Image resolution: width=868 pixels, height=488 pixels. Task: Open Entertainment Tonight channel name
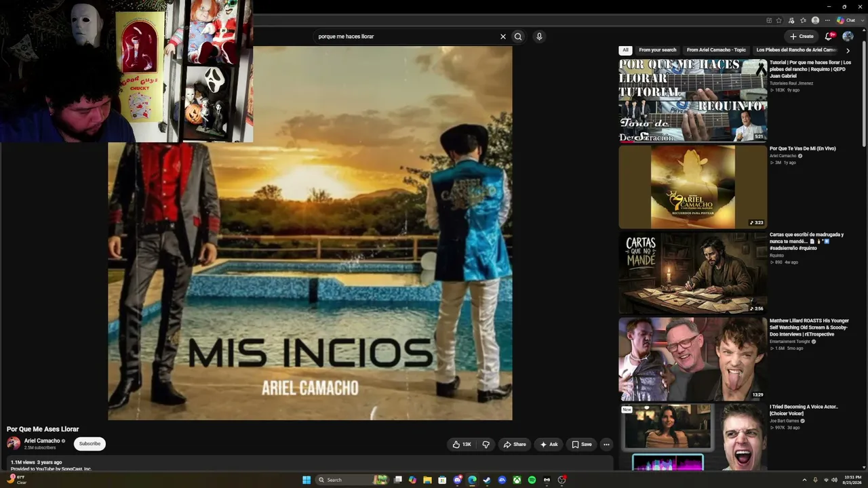click(x=790, y=342)
